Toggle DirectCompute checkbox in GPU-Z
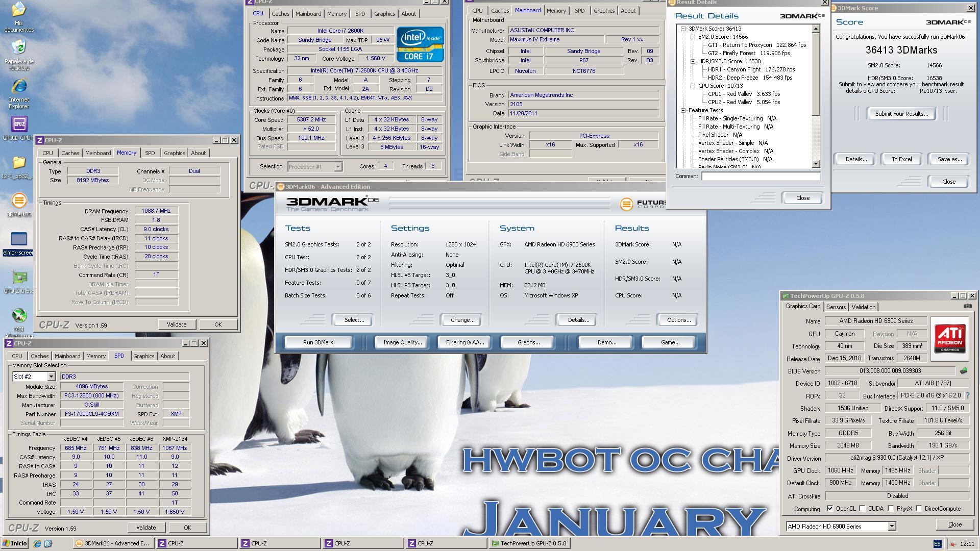The width and height of the screenshot is (980, 551). tap(919, 509)
